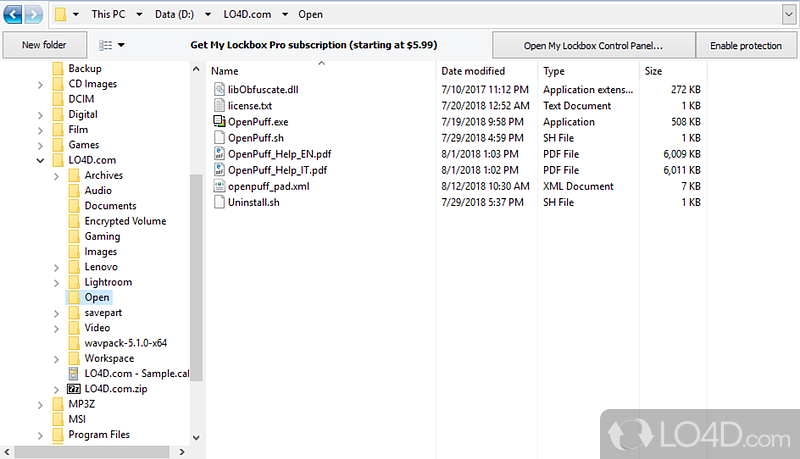Open the address bar history dropdown
Screen dimensions: 800x459
[785, 15]
